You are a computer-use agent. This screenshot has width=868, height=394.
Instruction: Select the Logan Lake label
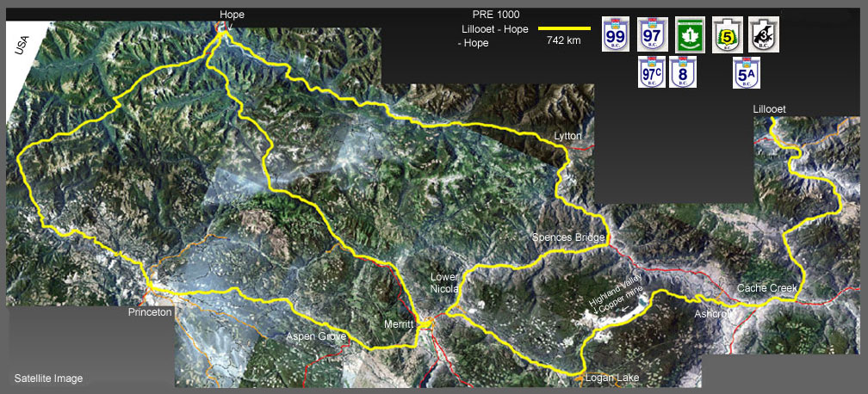coord(611,378)
